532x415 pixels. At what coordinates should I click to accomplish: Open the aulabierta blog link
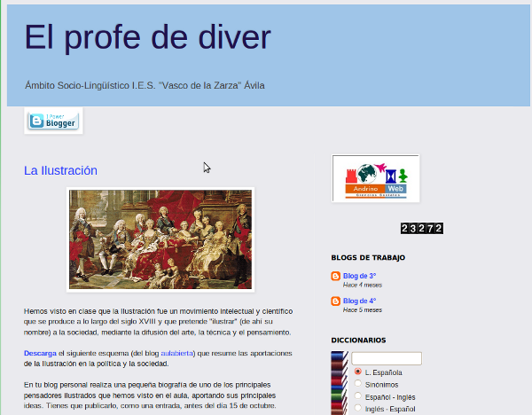tap(176, 353)
